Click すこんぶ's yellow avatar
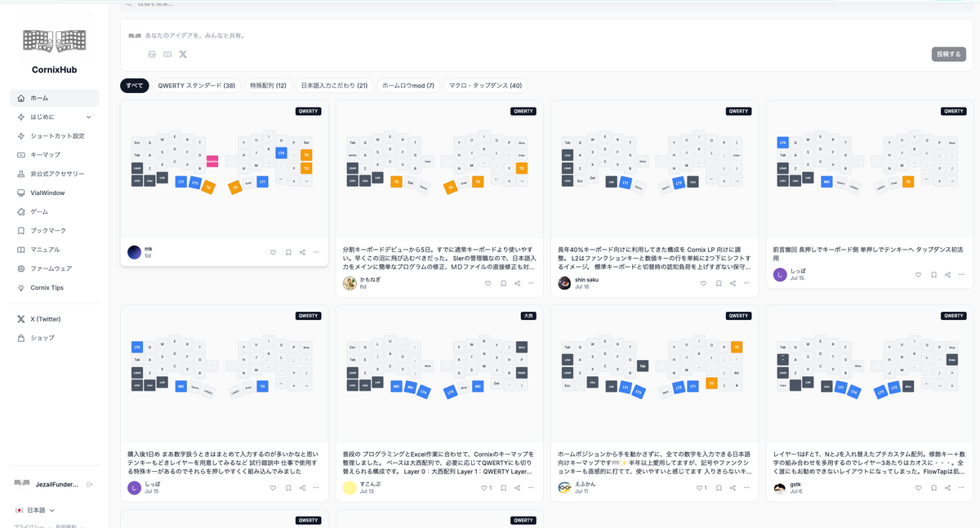Image resolution: width=980 pixels, height=528 pixels. [x=350, y=487]
